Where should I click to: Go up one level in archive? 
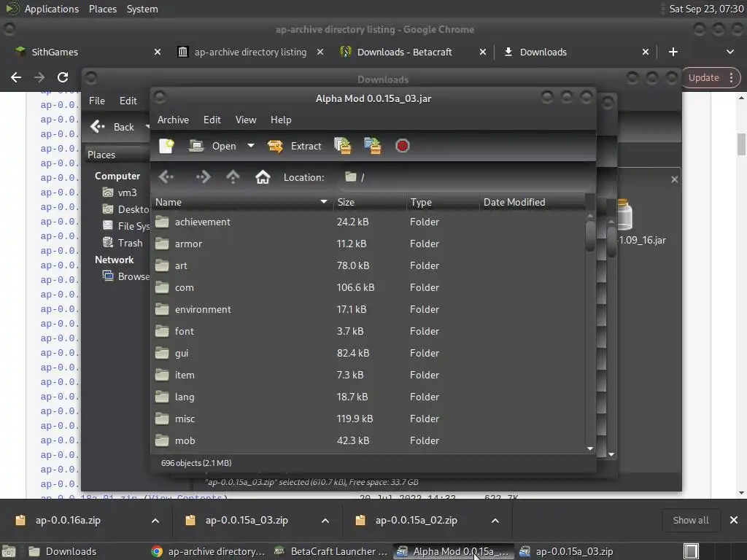(x=233, y=177)
